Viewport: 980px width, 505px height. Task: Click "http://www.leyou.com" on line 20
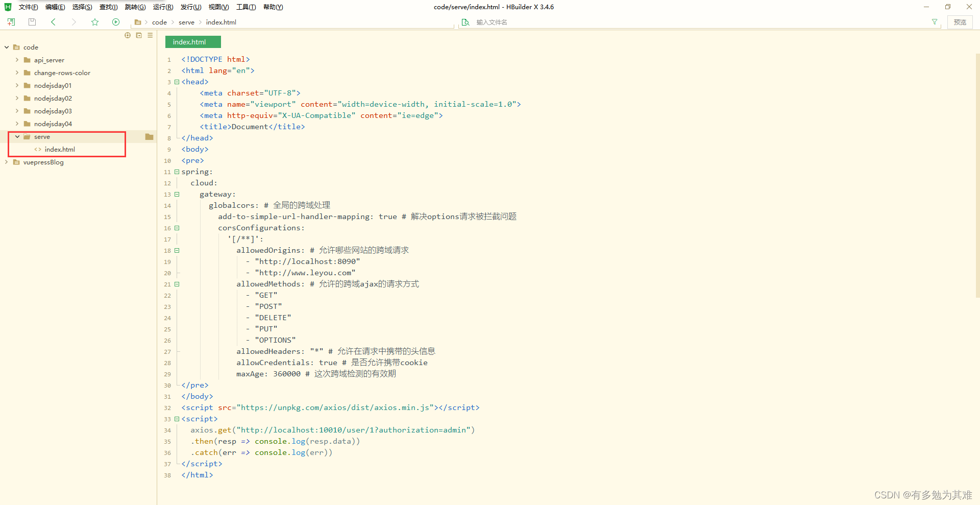[x=305, y=273]
